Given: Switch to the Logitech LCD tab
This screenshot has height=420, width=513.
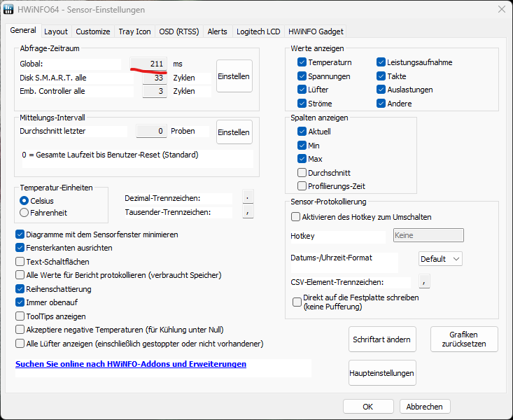Looking at the screenshot, I should point(258,31).
